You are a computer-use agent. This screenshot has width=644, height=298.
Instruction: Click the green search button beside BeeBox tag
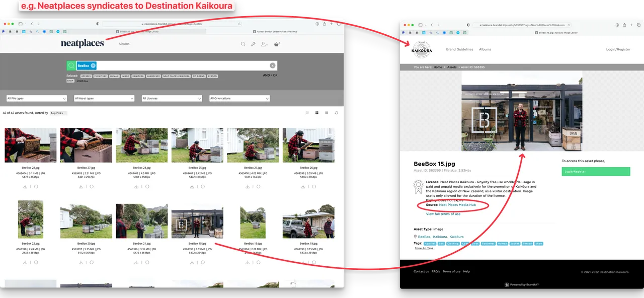(x=71, y=65)
